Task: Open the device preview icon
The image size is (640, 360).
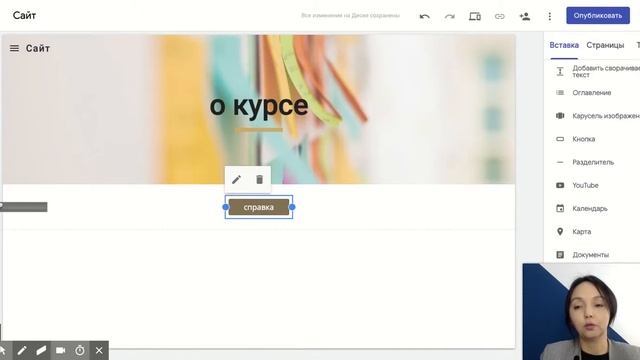Action: [475, 16]
